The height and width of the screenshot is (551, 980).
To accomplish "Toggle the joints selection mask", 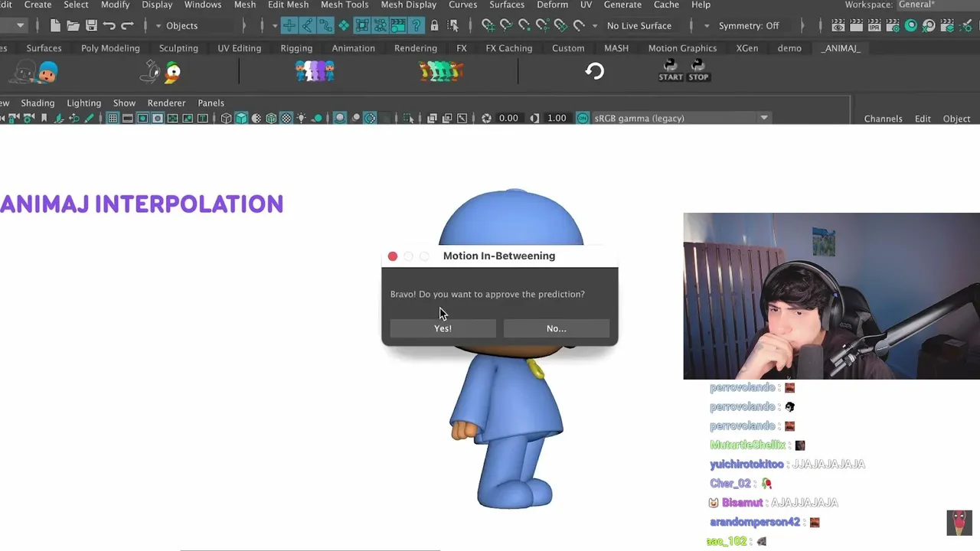I will tap(307, 25).
